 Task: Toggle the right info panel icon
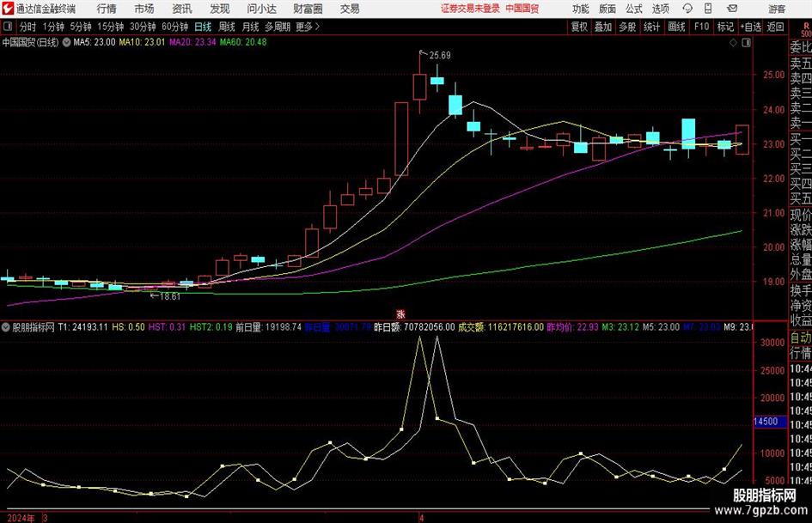coord(746,43)
